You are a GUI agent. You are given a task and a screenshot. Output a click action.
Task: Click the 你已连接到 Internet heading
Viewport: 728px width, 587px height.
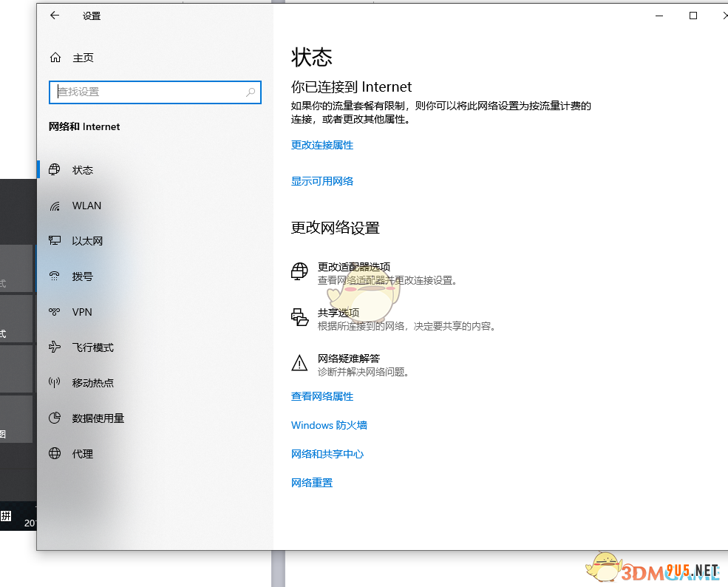352,86
